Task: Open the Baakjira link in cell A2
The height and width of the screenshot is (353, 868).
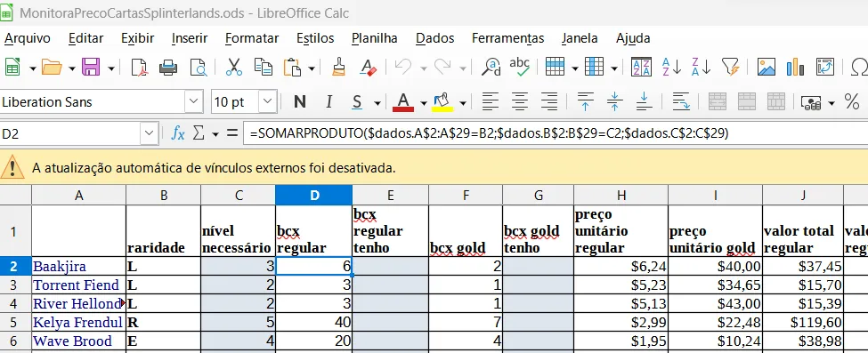Action: pos(60,267)
